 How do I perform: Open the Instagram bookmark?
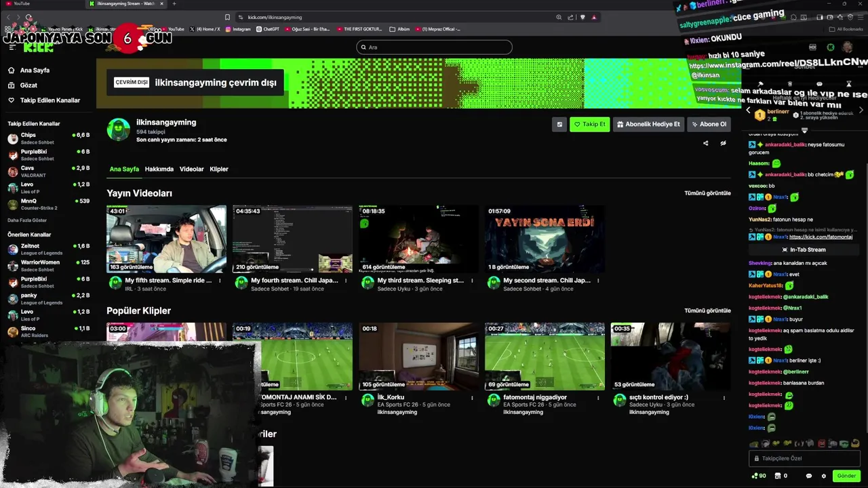coord(237,29)
